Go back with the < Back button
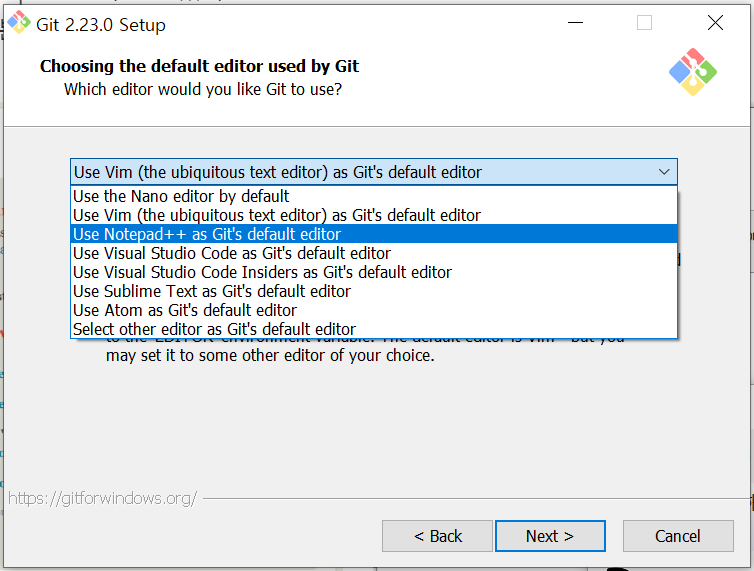754x571 pixels. (x=438, y=536)
